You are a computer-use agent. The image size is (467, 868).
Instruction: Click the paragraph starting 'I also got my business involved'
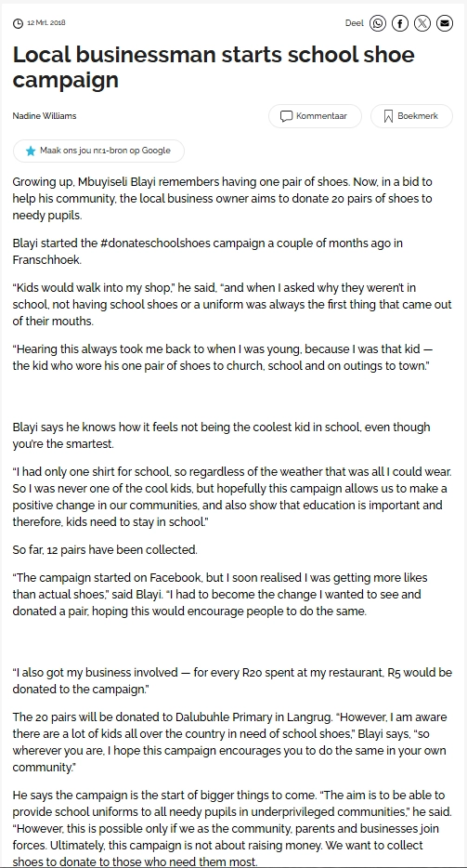(232, 681)
